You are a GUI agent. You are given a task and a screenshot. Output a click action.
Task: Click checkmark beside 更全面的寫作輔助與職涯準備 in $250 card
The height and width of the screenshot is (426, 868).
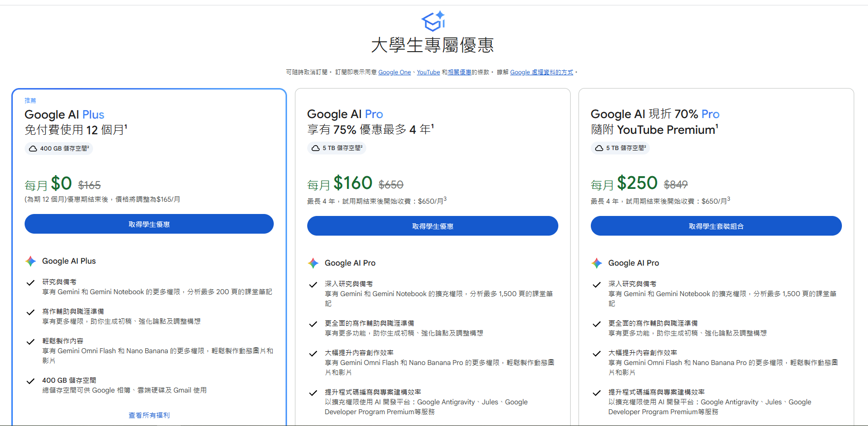(x=597, y=324)
